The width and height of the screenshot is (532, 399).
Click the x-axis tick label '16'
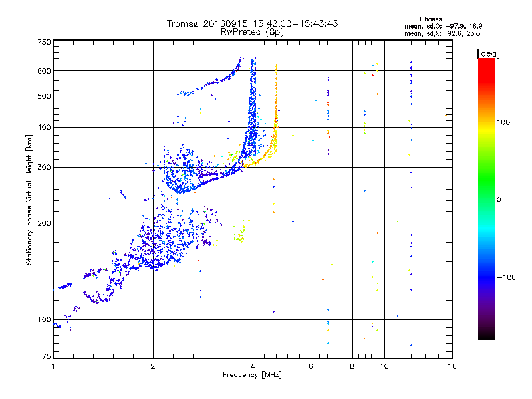[x=452, y=366]
